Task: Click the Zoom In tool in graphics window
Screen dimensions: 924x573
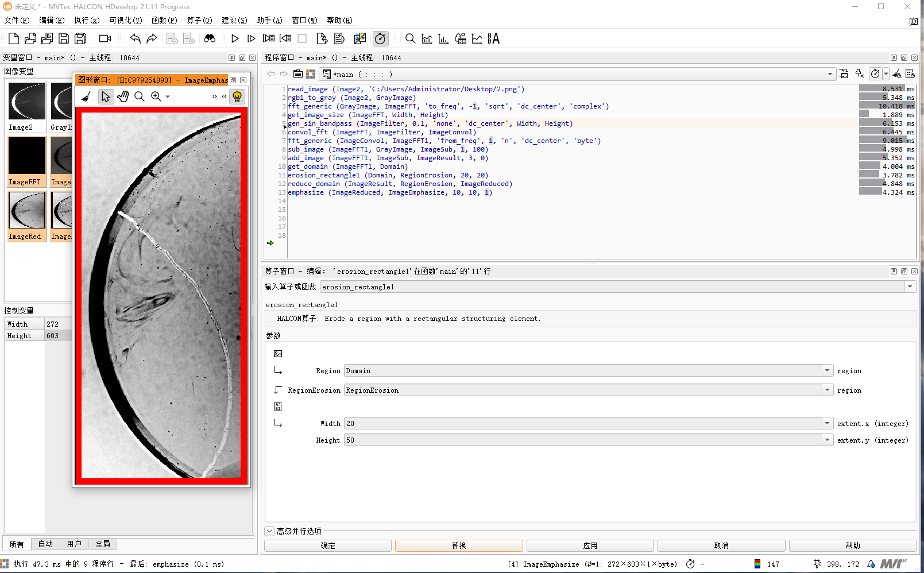Action: point(156,96)
